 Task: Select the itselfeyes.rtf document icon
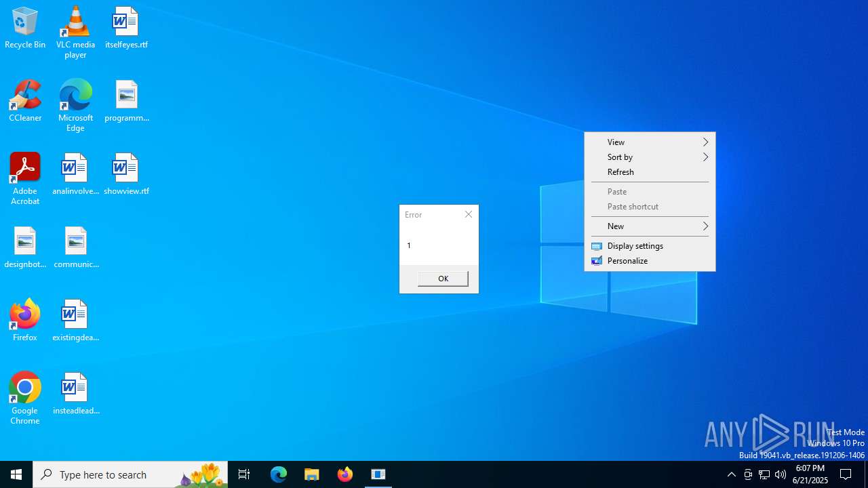(x=126, y=28)
